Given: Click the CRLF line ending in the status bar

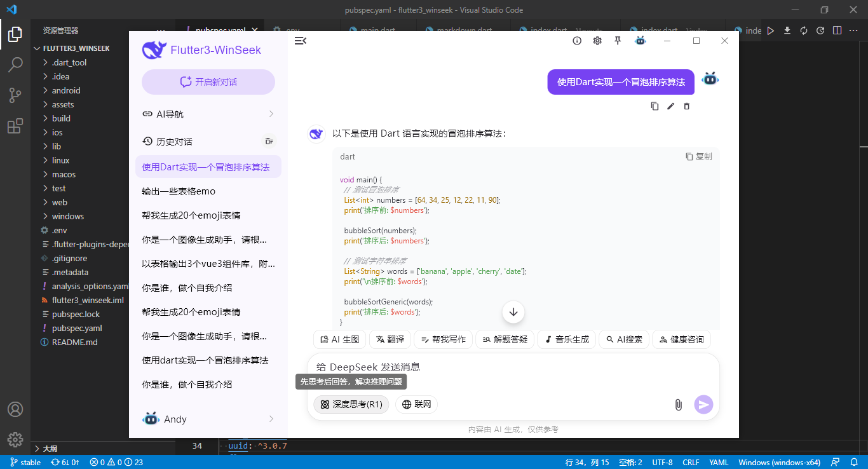Looking at the screenshot, I should pyautogui.click(x=691, y=462).
